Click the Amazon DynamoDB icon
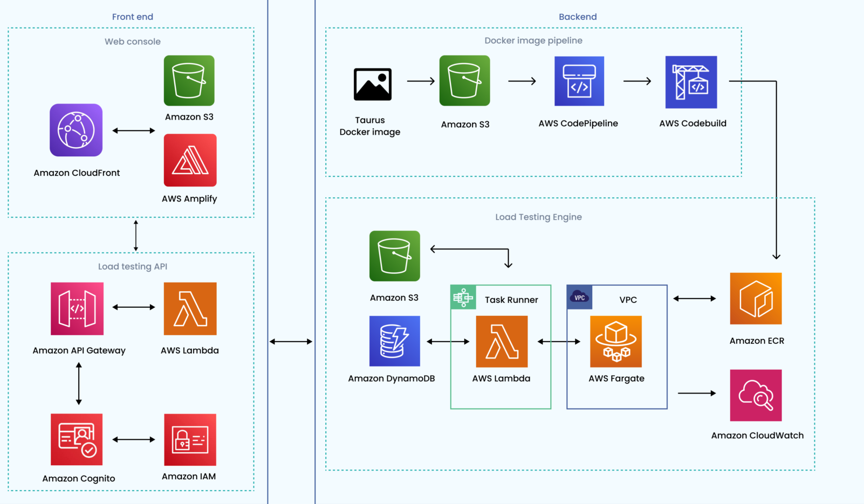The width and height of the screenshot is (864, 504). (395, 341)
